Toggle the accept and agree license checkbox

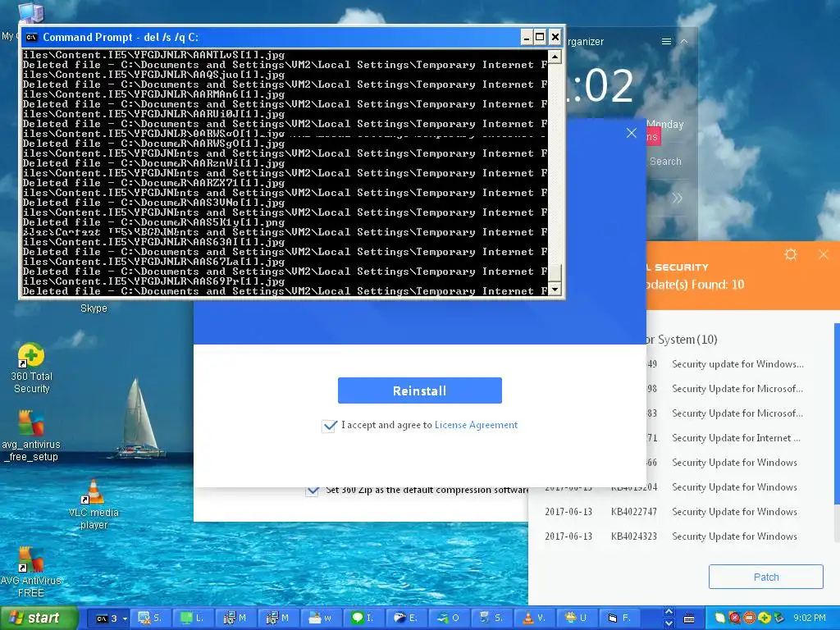click(x=330, y=426)
